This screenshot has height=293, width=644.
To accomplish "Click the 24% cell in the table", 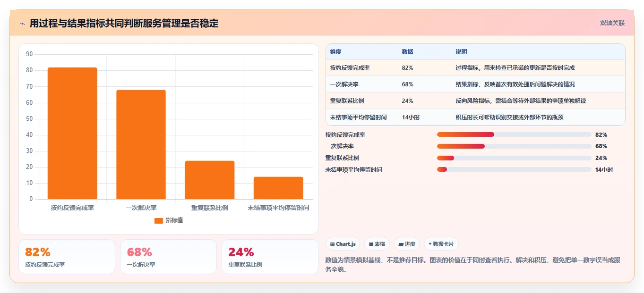I will 407,101.
